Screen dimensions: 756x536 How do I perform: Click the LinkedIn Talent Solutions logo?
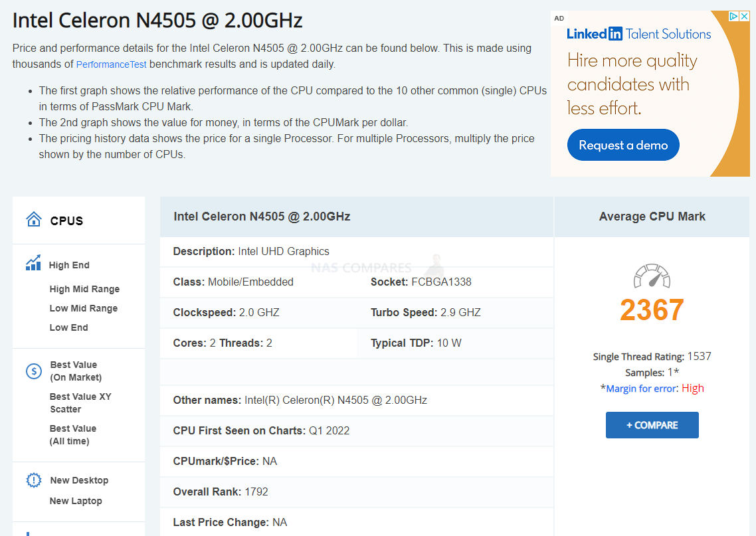coord(639,34)
